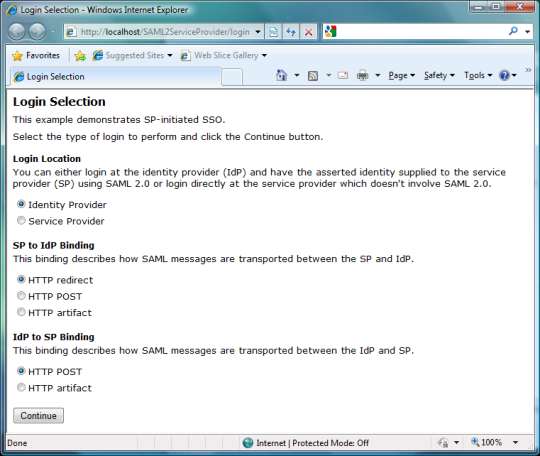Open the Page menu
This screenshot has width=540, height=456.
402,75
